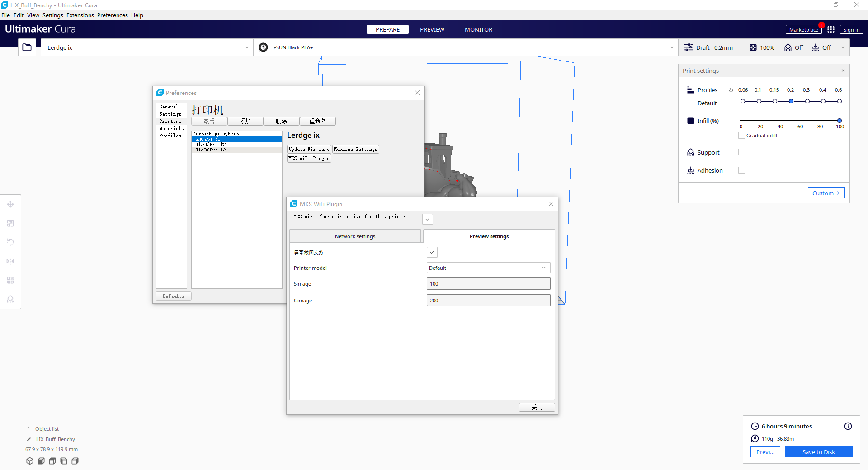The image size is (868, 470).
Task: Click Save to Disk
Action: click(x=818, y=451)
